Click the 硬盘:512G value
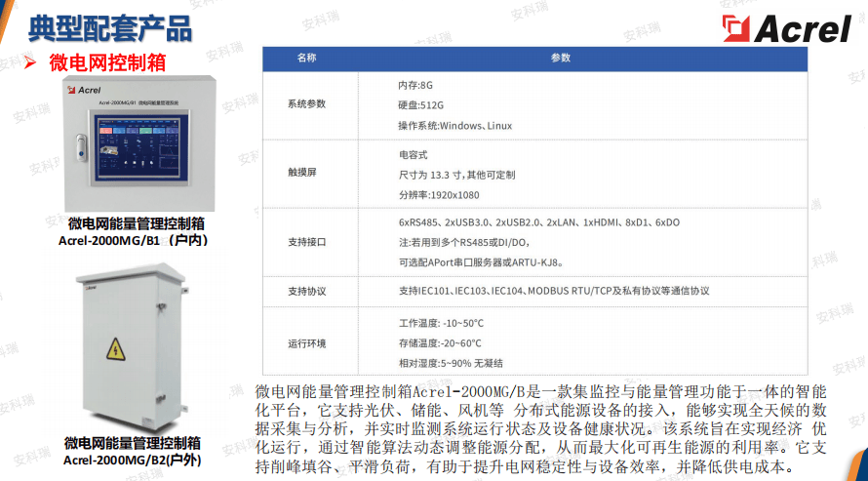The height and width of the screenshot is (481, 868). [x=420, y=105]
